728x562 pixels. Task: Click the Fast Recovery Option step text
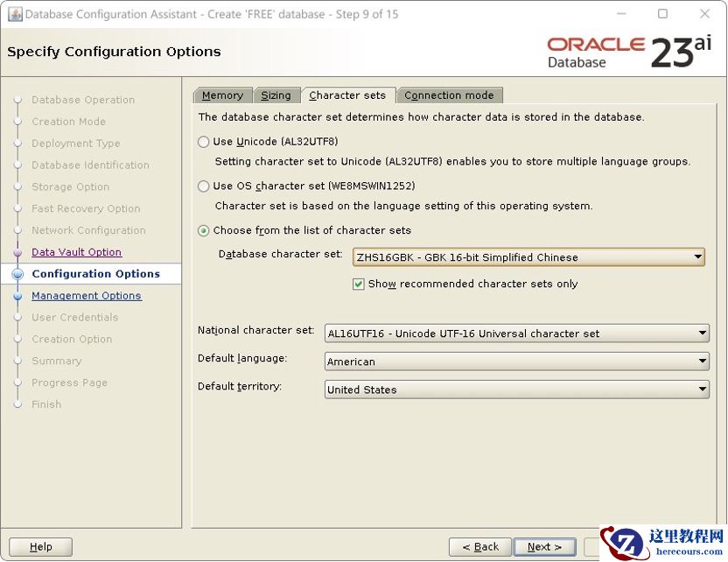[x=86, y=208]
